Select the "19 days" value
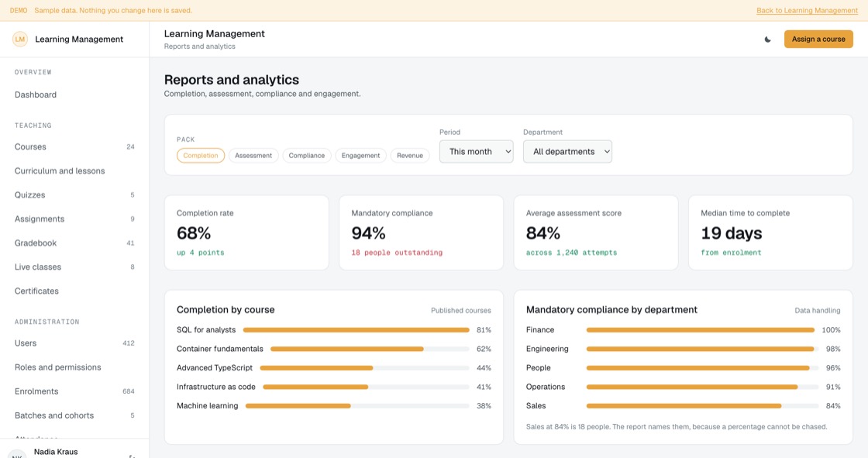 (x=732, y=233)
